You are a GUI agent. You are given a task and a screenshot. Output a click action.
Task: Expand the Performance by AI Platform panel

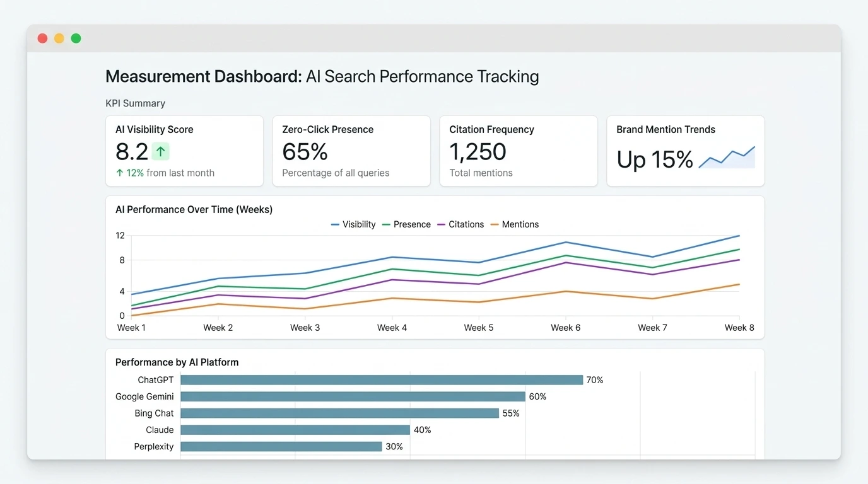(x=177, y=362)
